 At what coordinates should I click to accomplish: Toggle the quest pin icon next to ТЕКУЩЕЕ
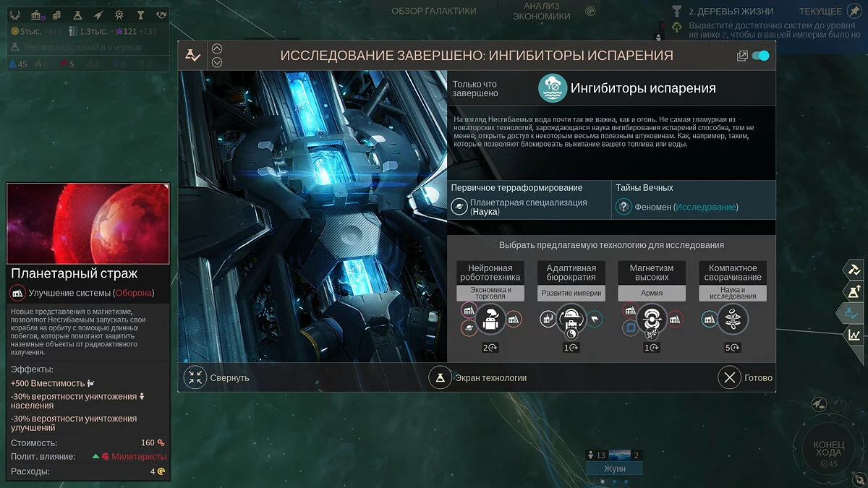tap(854, 11)
